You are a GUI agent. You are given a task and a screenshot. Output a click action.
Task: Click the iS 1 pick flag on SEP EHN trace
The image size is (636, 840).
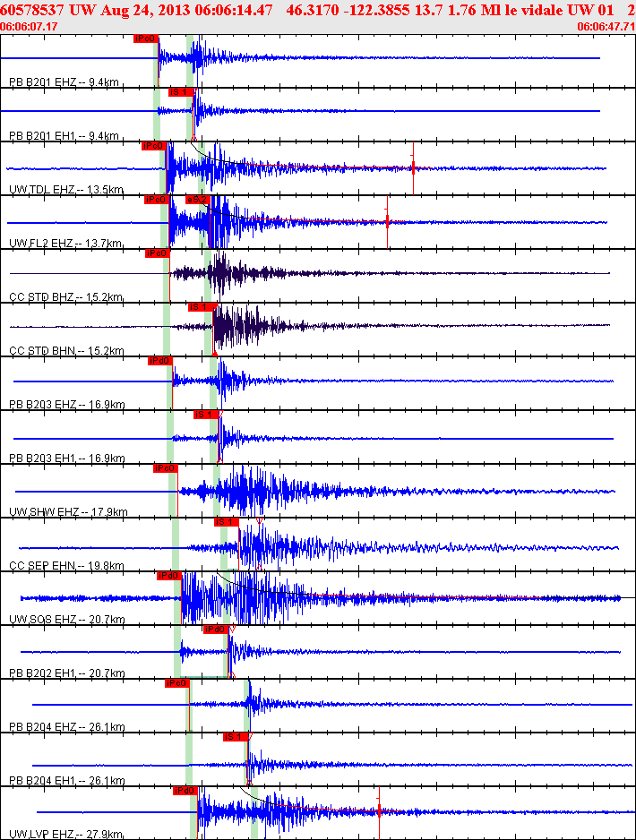(226, 522)
